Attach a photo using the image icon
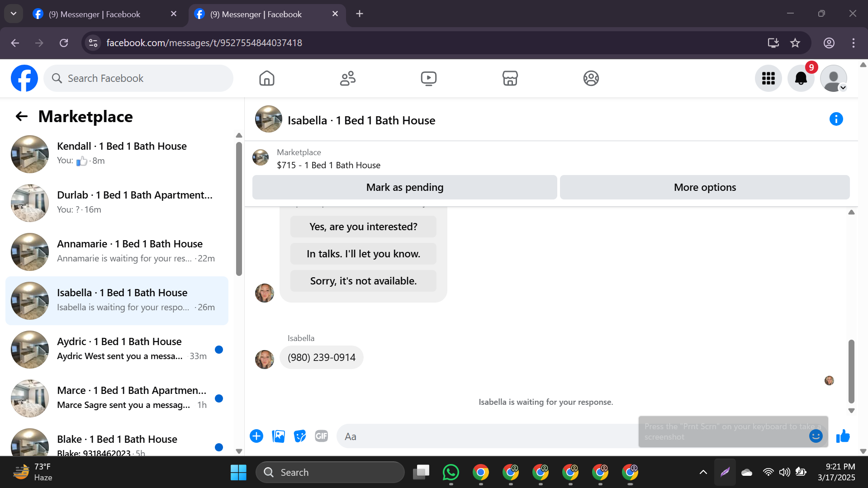Image resolution: width=868 pixels, height=488 pixels. 278,436
